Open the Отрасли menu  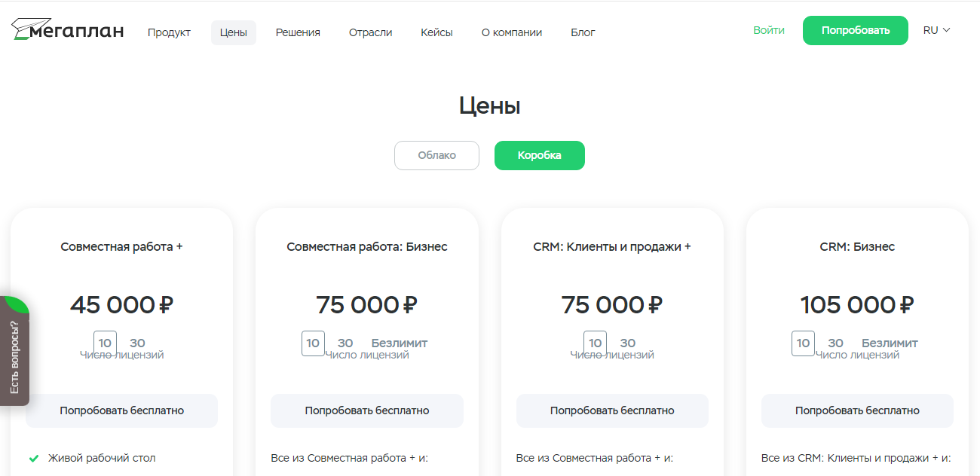370,32
